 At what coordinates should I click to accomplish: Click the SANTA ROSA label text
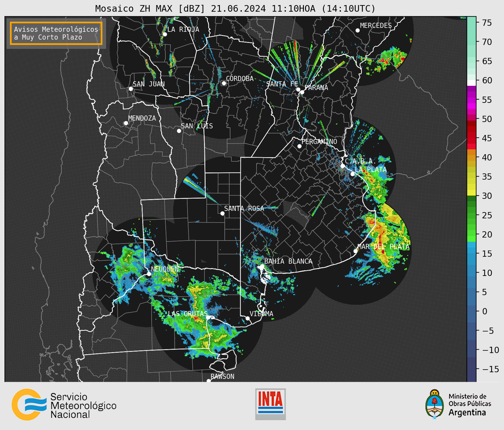pyautogui.click(x=244, y=208)
